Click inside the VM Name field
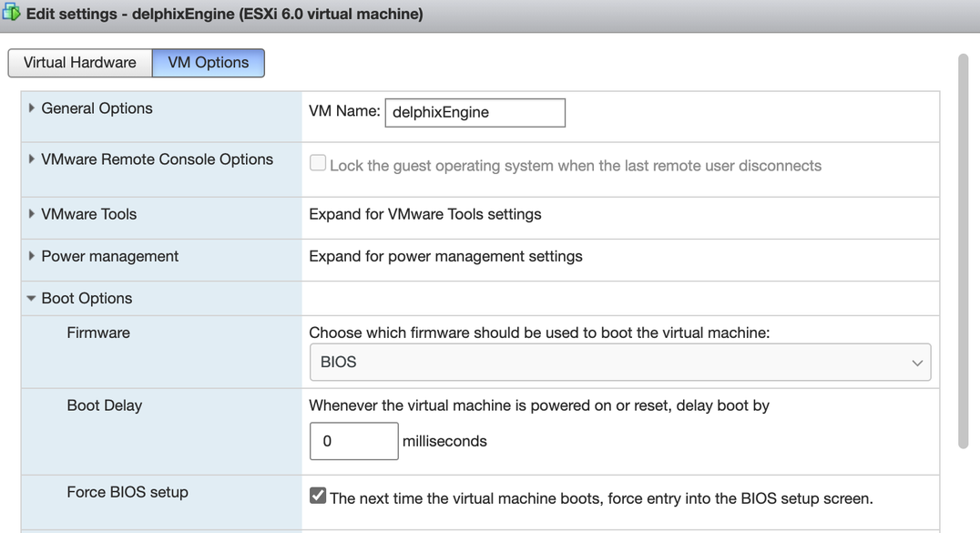 point(474,112)
